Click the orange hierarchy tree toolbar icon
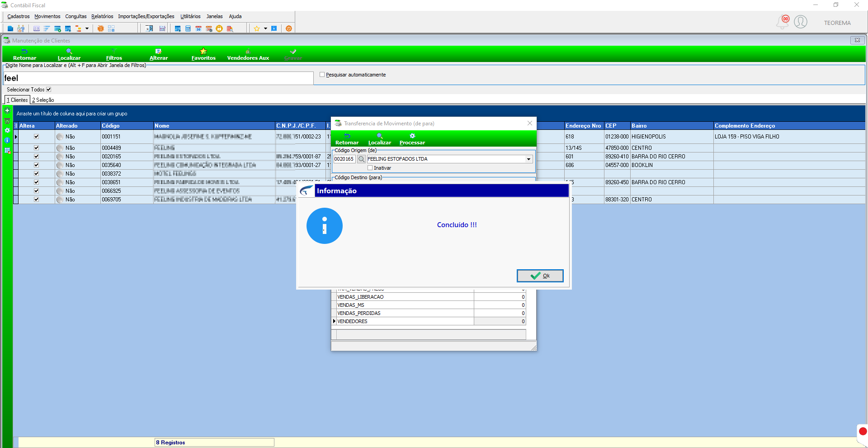868x448 pixels. (78, 29)
